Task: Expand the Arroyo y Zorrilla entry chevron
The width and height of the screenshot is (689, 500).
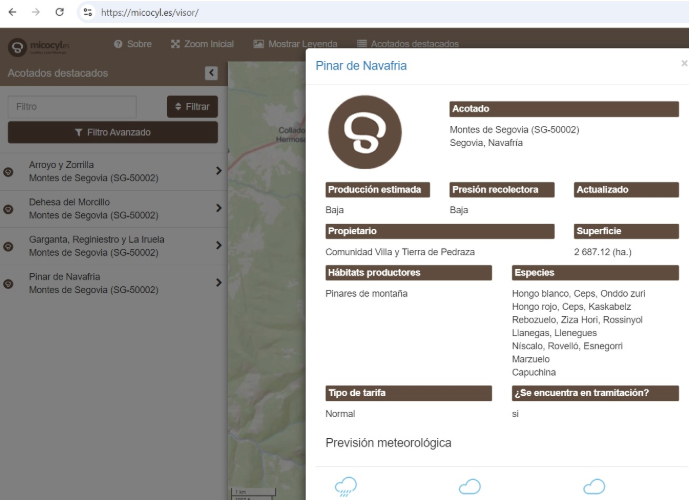Action: point(218,171)
